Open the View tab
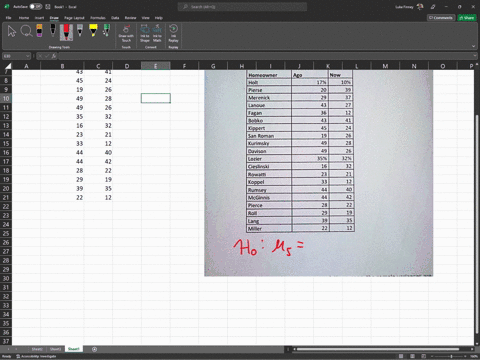Screen dimensions: 480x360 click(x=146, y=18)
